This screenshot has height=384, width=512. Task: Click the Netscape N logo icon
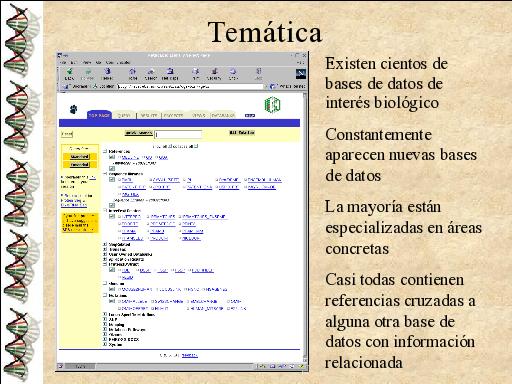(x=301, y=74)
